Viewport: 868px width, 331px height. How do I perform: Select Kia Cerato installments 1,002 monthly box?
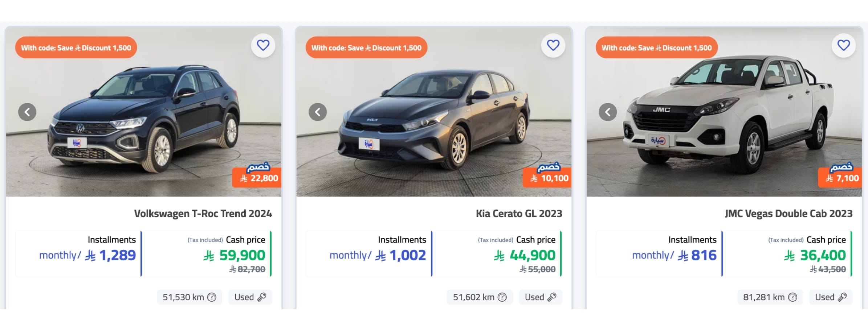368,254
